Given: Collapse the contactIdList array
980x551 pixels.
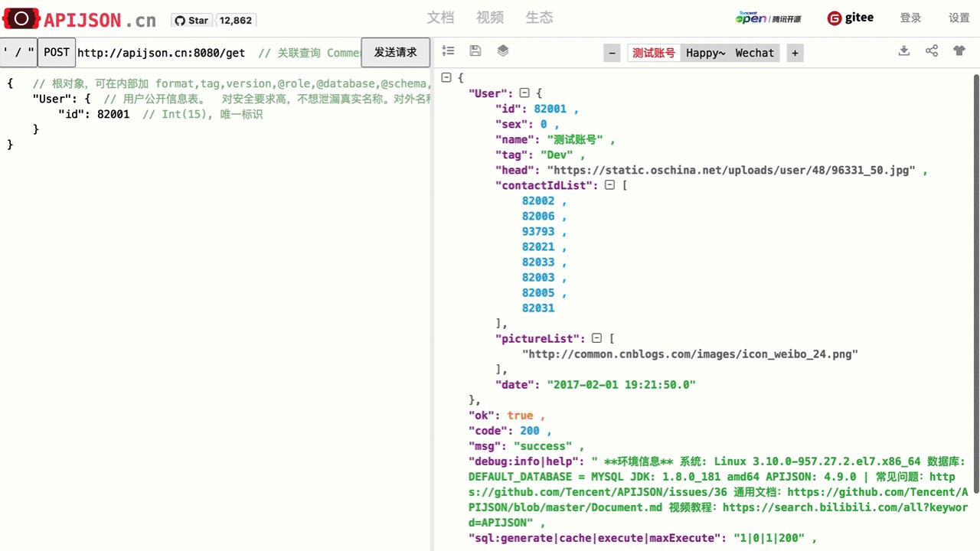Looking at the screenshot, I should click(609, 184).
